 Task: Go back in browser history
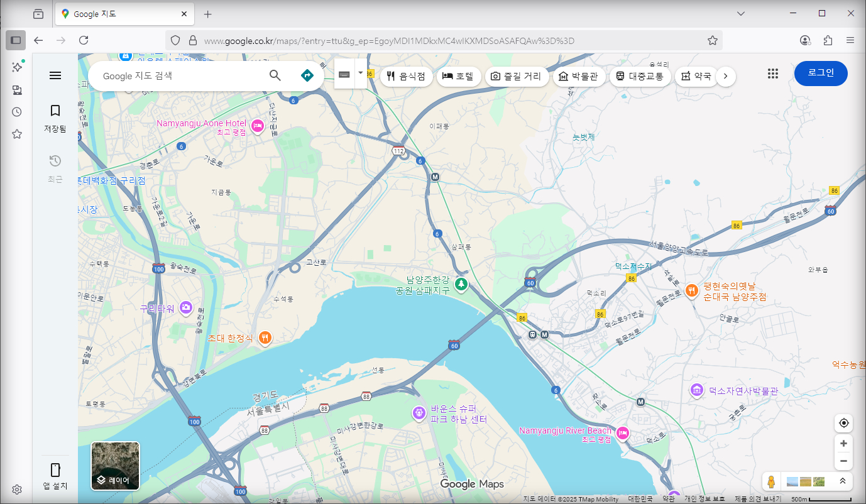(38, 40)
